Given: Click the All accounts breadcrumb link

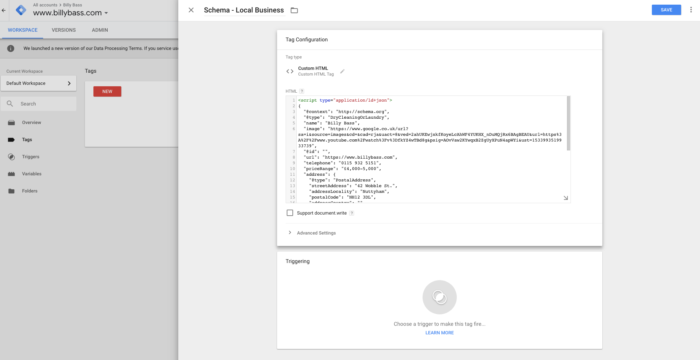Looking at the screenshot, I should 45,5.
